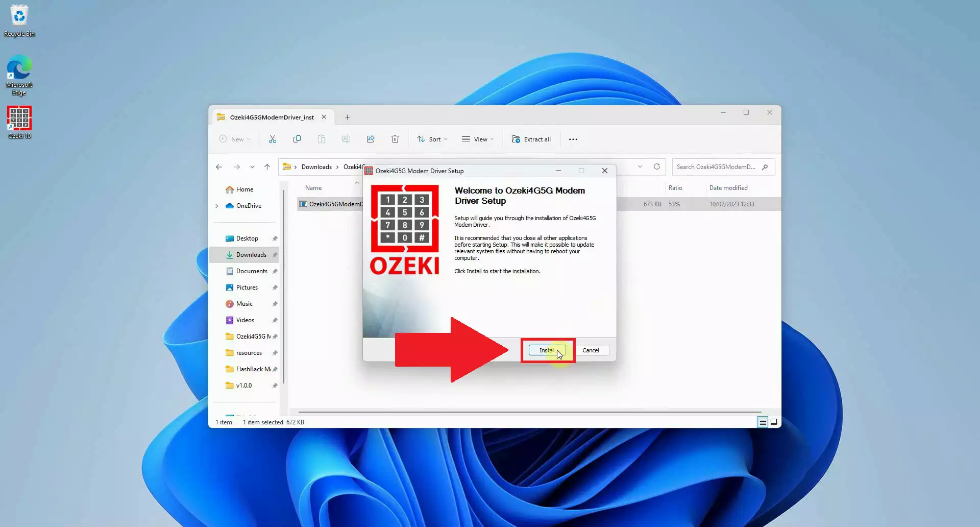
Task: Expand the OneDrive tree node
Action: [x=217, y=206]
